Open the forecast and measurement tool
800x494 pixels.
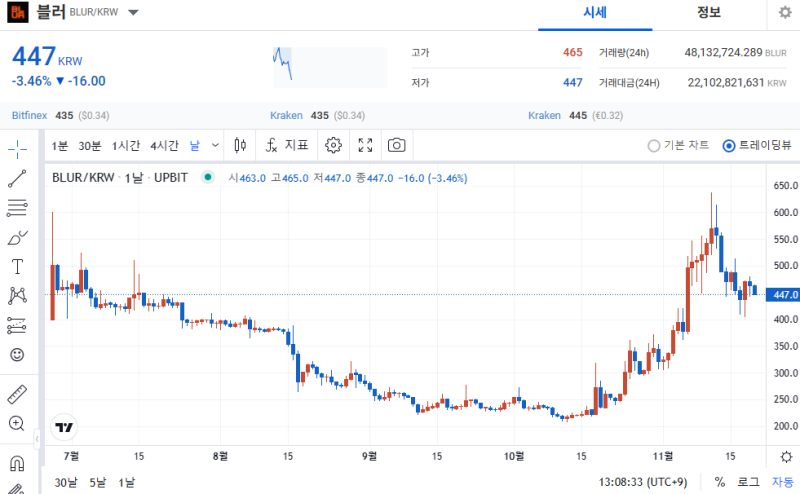tap(17, 325)
